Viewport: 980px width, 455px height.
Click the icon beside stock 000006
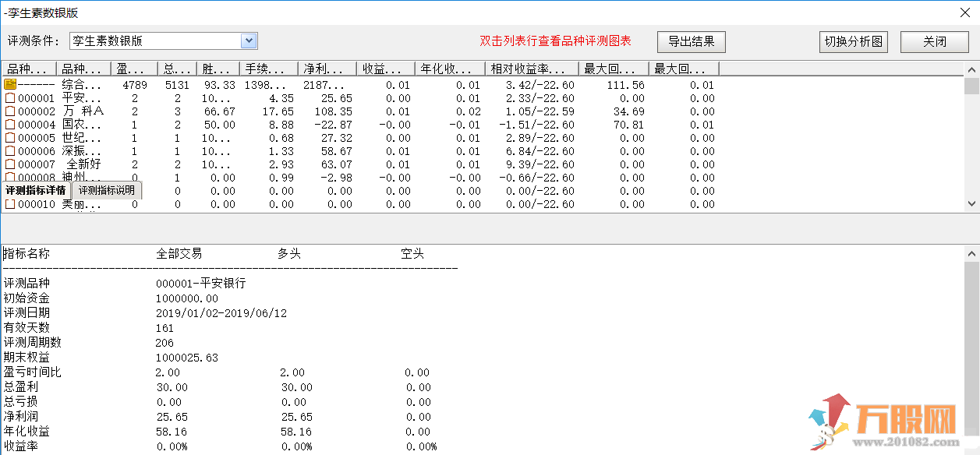coord(10,151)
